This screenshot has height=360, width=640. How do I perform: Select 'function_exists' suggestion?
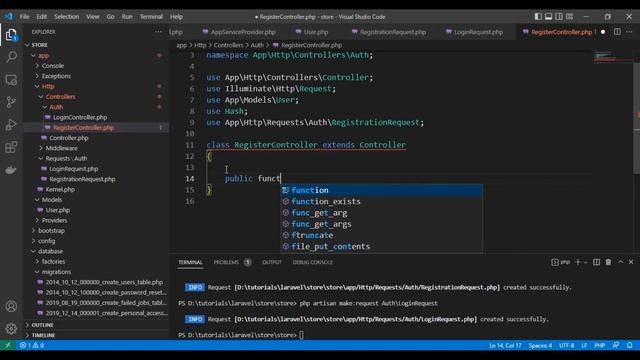click(382, 202)
